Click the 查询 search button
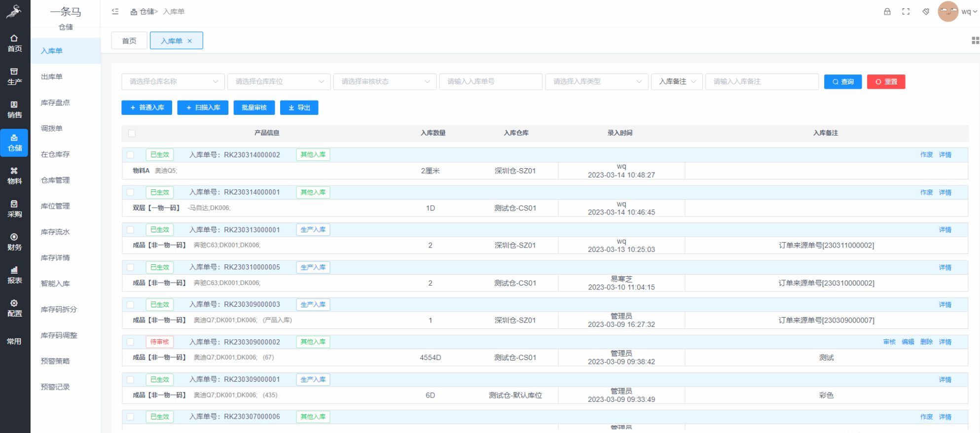980x433 pixels. click(843, 82)
